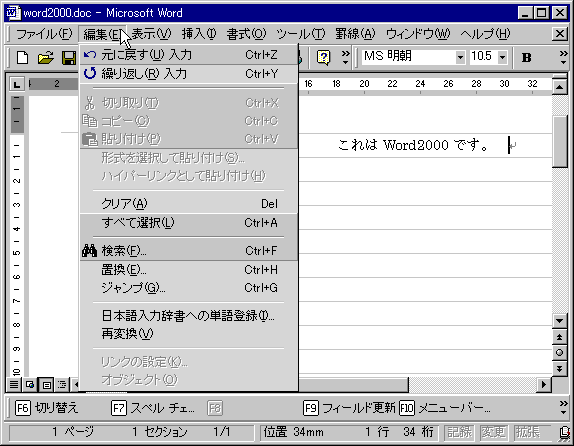Image resolution: width=574 pixels, height=446 pixels.
Task: Click the F6 key icon in function bar
Action: [x=23, y=408]
